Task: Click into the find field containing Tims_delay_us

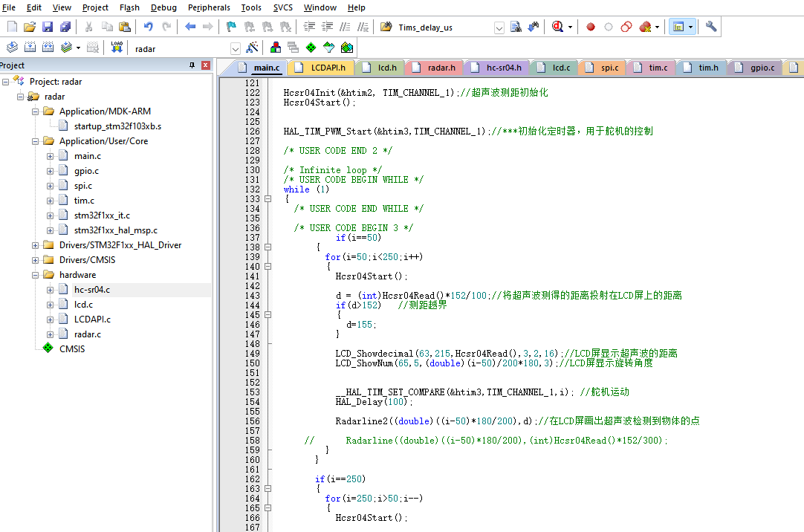Action: (x=444, y=27)
